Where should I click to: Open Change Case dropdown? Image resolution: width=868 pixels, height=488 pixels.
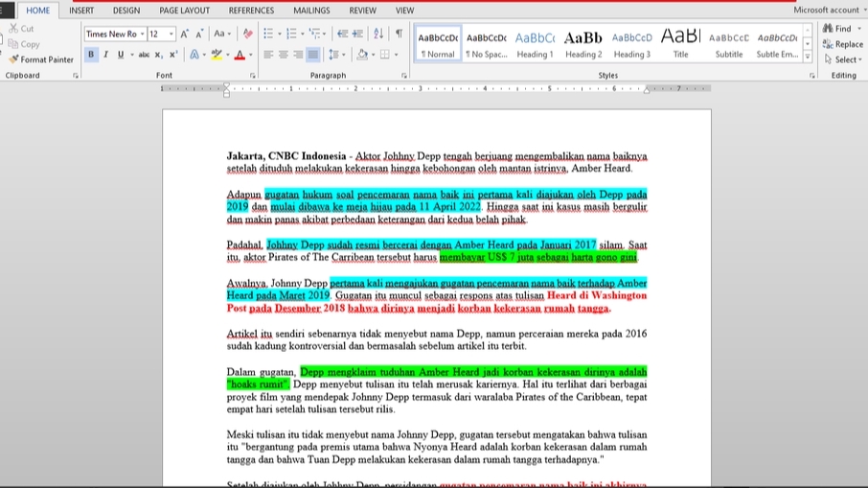[222, 34]
